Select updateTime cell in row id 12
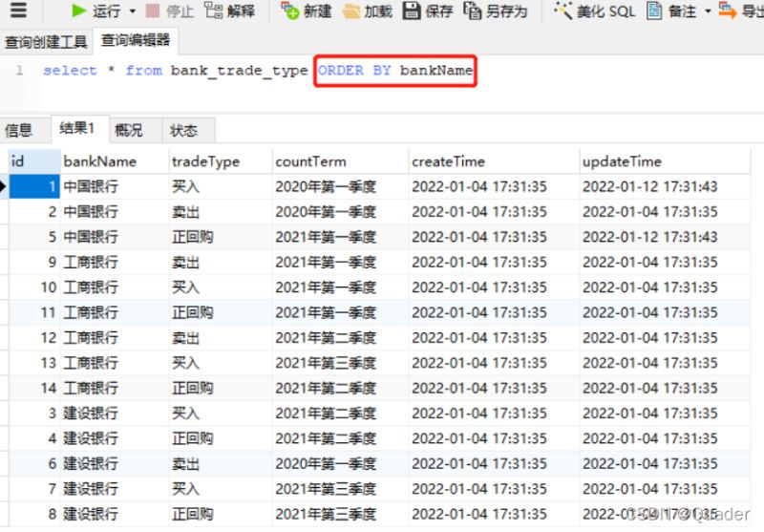Viewport: 764px width, 532px height. [665, 338]
